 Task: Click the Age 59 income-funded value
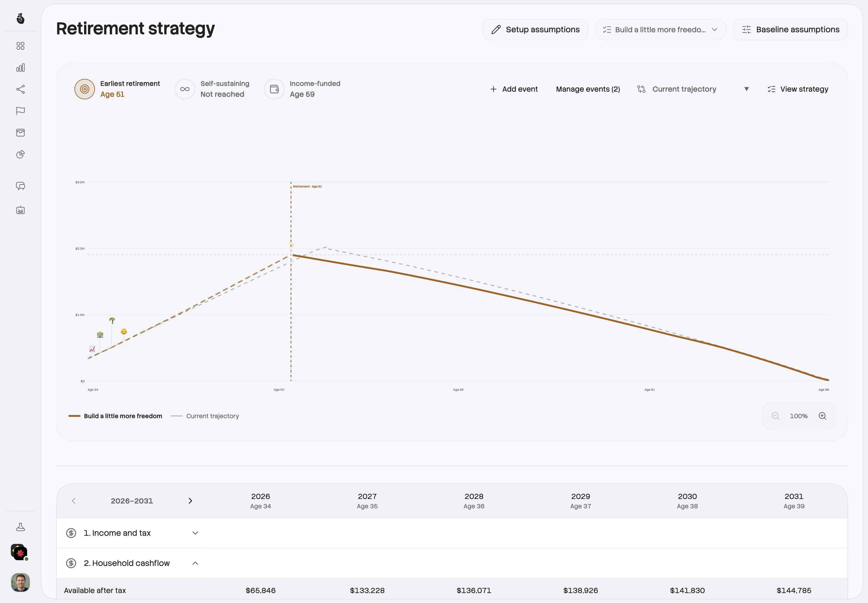pos(302,94)
